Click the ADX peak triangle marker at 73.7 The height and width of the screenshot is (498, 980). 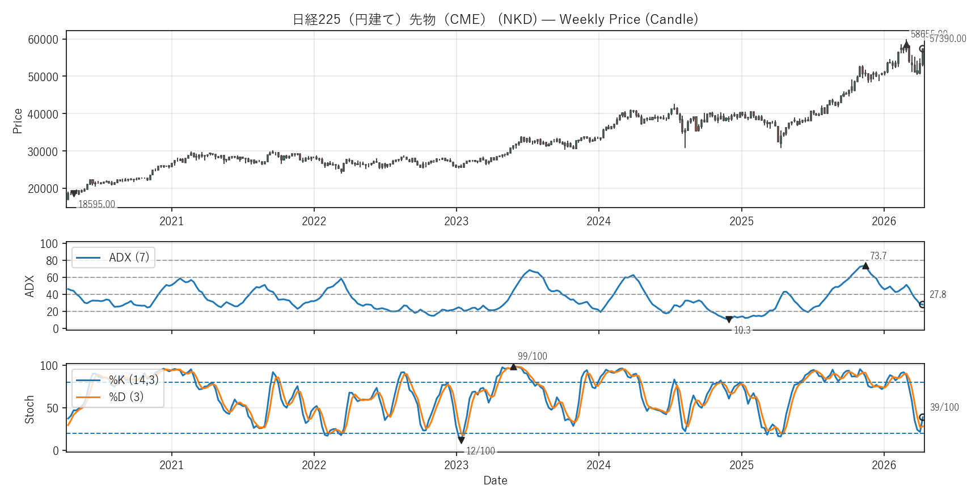click(865, 265)
